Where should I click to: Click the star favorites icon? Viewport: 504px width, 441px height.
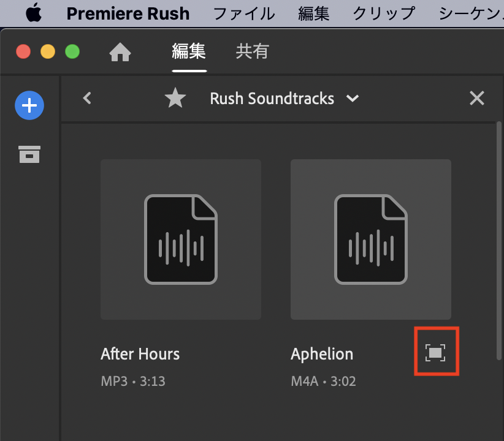175,98
